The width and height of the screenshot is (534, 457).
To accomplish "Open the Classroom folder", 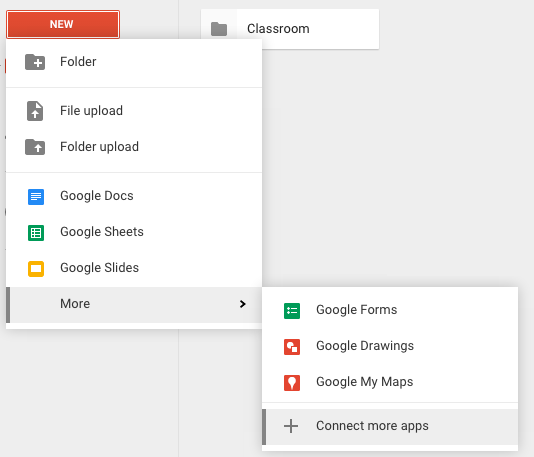I will 290,29.
